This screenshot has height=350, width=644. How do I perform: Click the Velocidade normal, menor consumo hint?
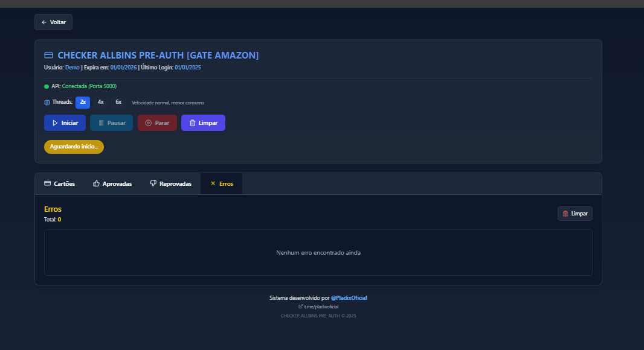167,103
